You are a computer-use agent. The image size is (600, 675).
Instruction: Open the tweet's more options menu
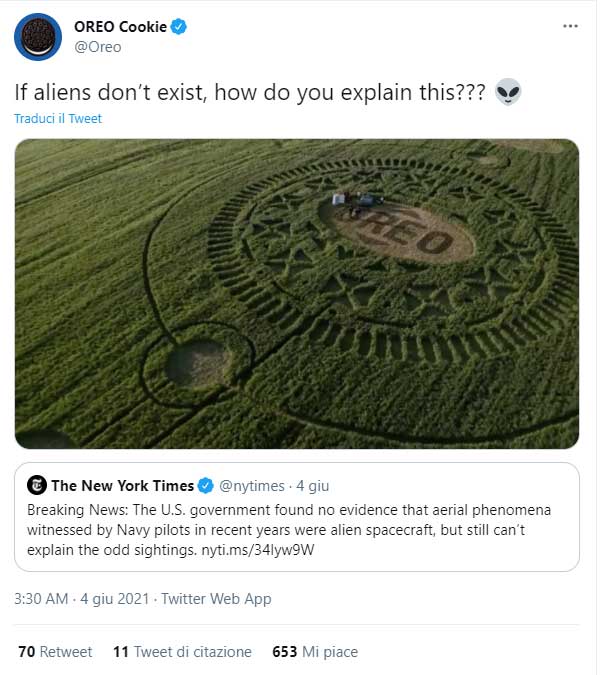[570, 25]
